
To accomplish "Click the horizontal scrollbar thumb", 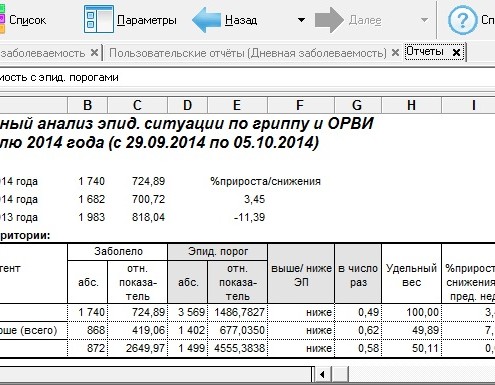I will coord(340,374).
